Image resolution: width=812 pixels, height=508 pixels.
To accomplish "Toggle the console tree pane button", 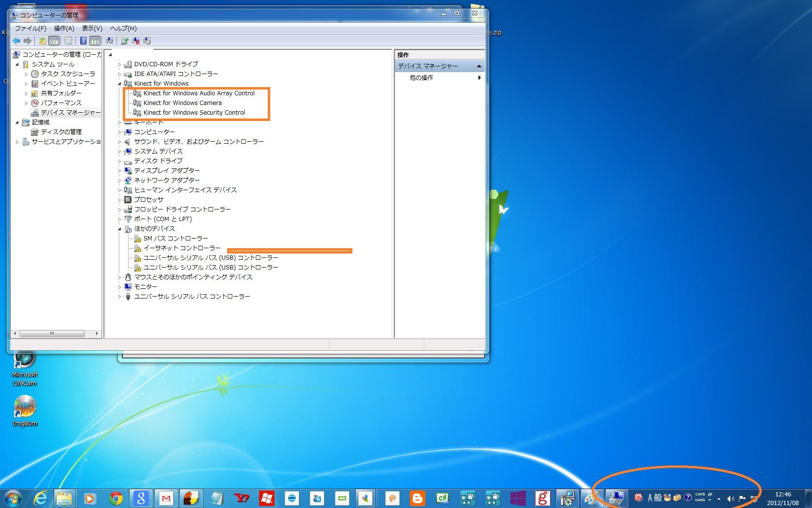I will pyautogui.click(x=54, y=41).
